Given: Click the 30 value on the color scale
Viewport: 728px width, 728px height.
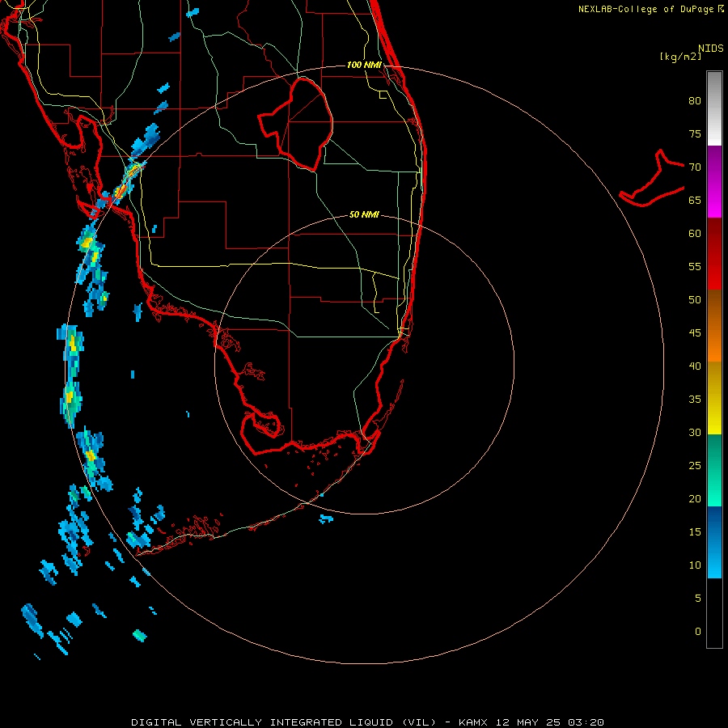Looking at the screenshot, I should click(x=695, y=432).
